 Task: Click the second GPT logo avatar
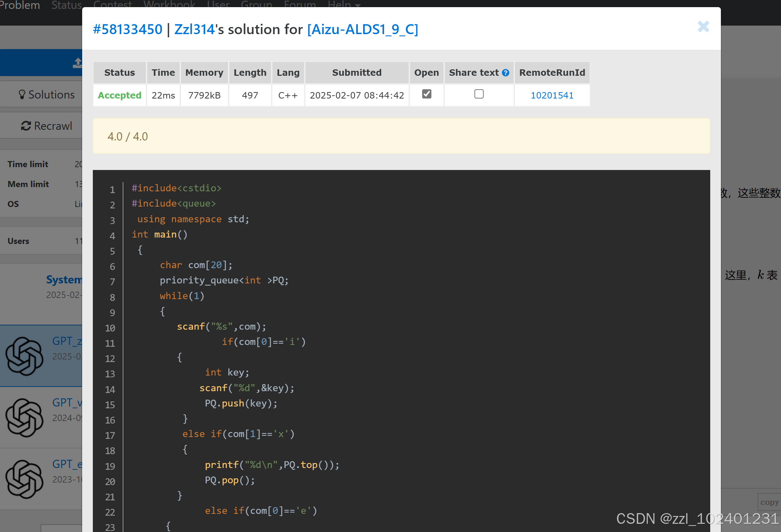point(25,417)
